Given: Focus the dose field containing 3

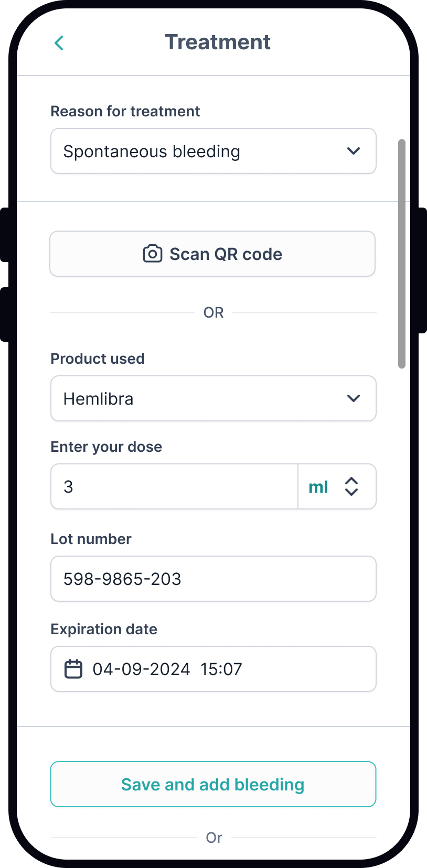Looking at the screenshot, I should pyautogui.click(x=175, y=486).
